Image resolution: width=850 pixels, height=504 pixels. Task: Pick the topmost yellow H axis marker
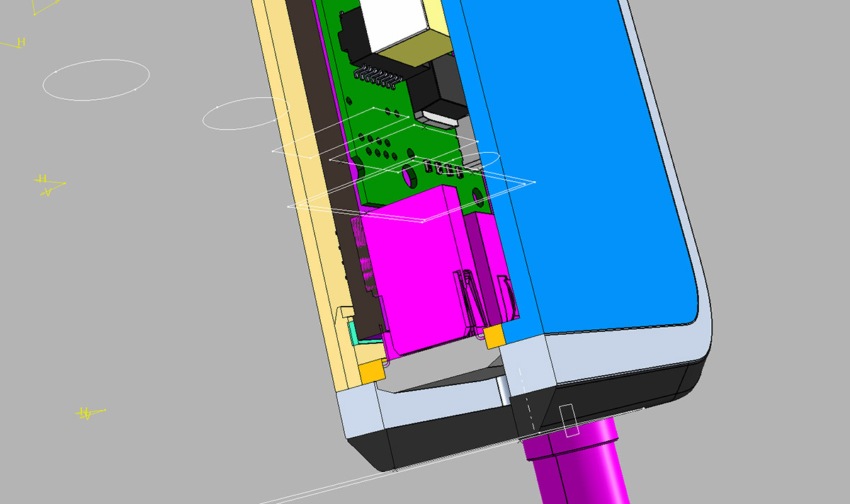click(x=20, y=43)
